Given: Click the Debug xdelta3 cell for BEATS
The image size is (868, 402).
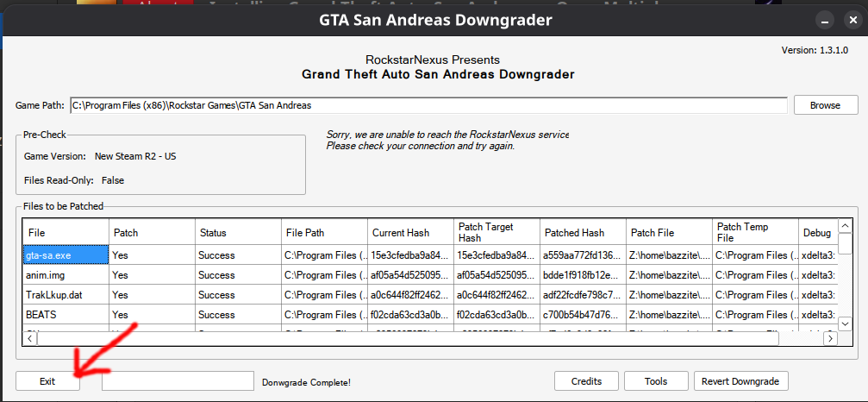Looking at the screenshot, I should [818, 315].
